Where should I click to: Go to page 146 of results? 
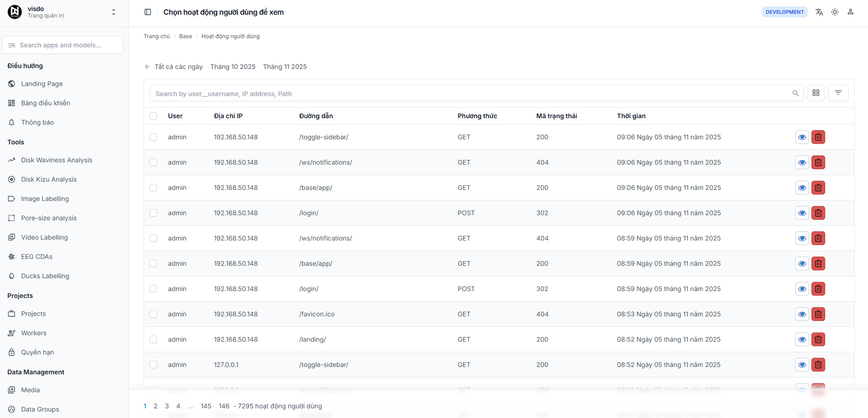coord(224,406)
